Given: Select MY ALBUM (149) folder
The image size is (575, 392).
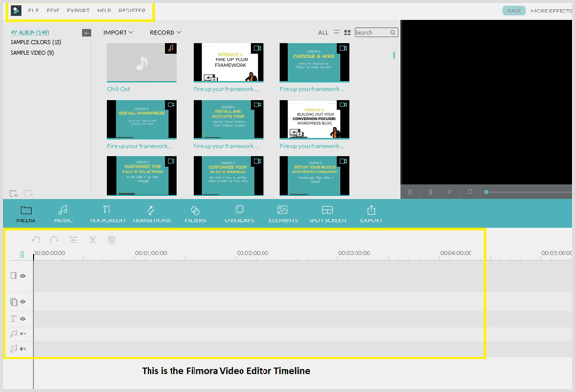Looking at the screenshot, I should (30, 33).
